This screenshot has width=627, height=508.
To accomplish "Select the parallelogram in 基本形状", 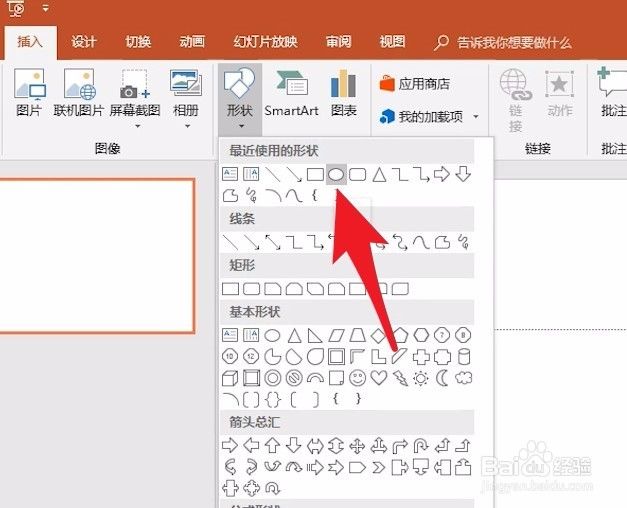I will [x=336, y=336].
